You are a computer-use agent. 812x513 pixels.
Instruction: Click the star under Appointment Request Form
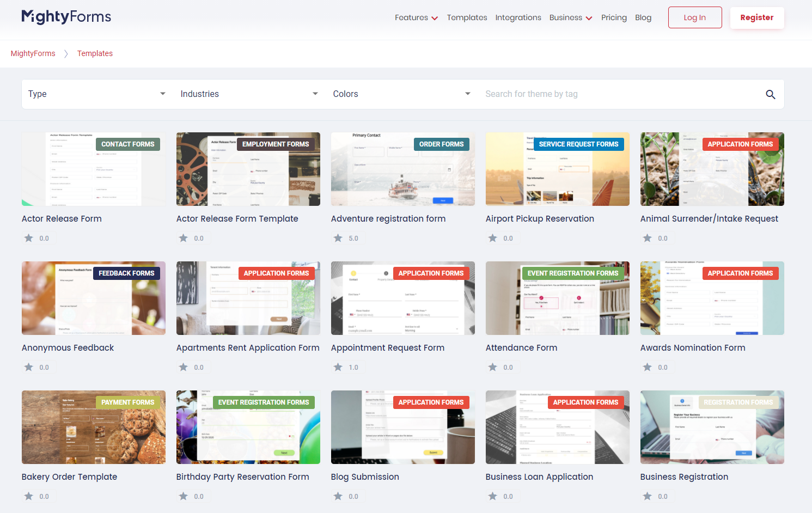tap(338, 367)
